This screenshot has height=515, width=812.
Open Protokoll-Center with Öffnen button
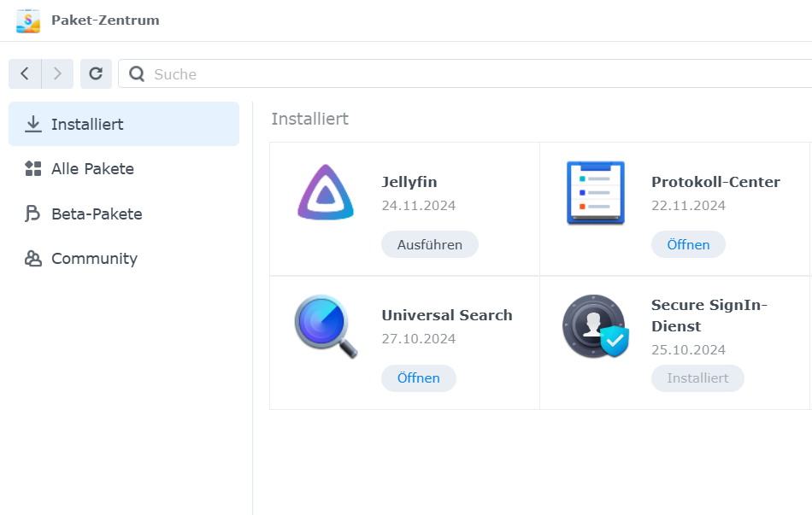coord(688,244)
